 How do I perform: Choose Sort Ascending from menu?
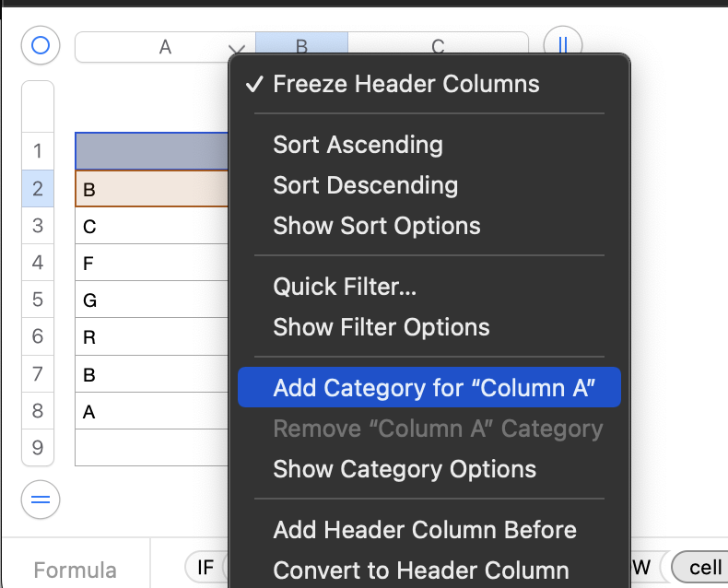click(x=358, y=145)
